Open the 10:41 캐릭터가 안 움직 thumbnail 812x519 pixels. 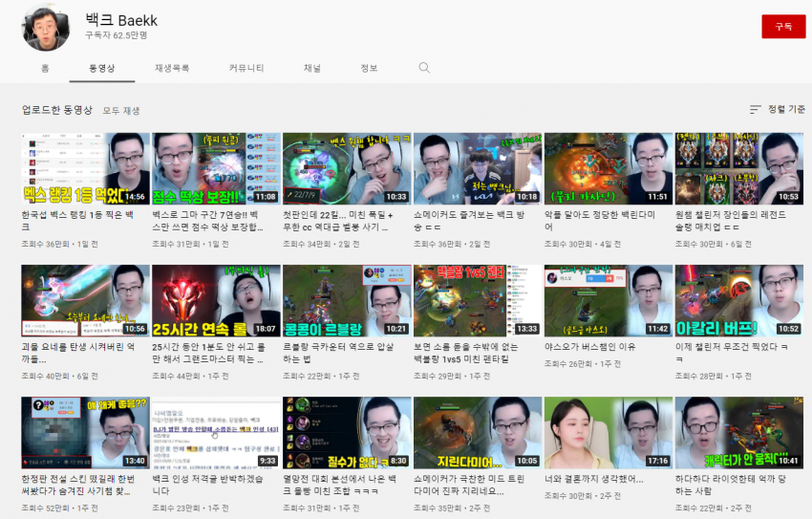coord(739,432)
